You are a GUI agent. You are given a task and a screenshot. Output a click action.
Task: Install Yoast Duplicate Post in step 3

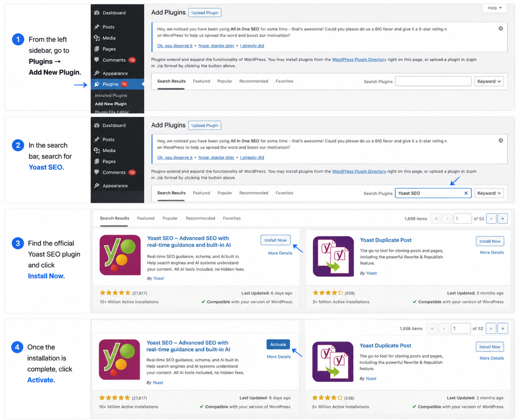490,241
